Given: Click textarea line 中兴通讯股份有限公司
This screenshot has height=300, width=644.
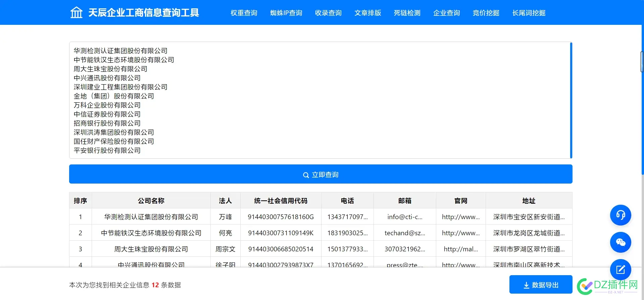Looking at the screenshot, I should pos(107,78).
